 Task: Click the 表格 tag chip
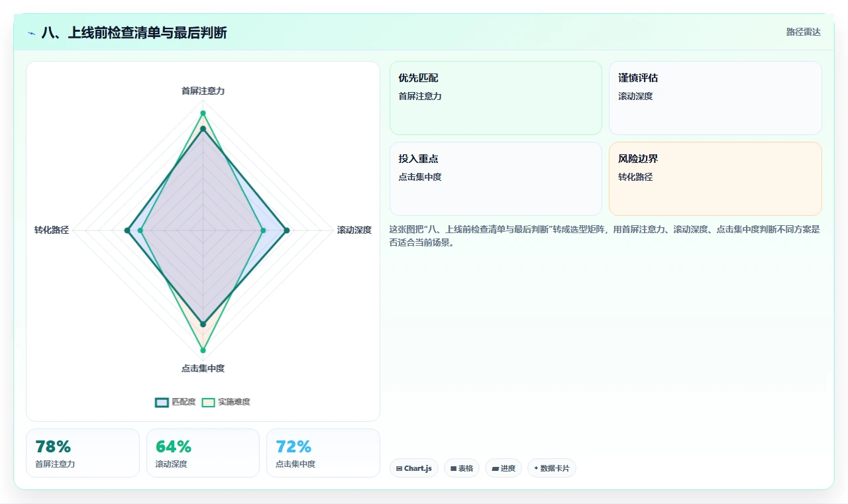click(x=462, y=468)
